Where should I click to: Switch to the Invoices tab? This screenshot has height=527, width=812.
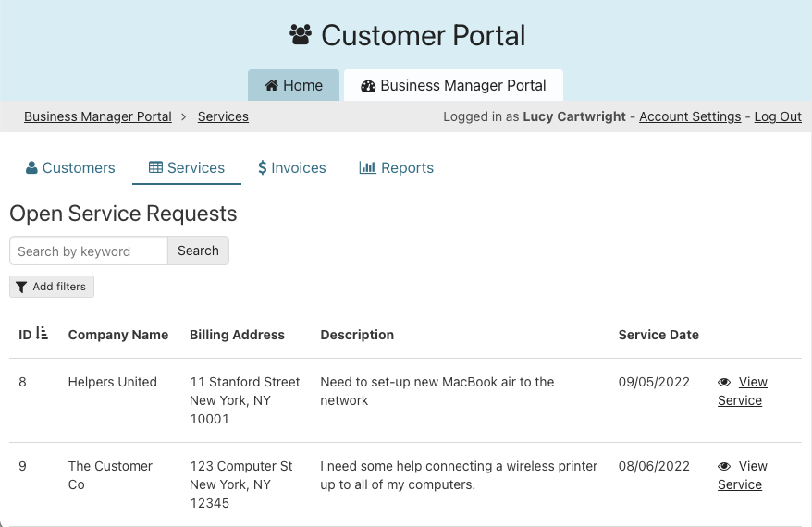coord(292,168)
